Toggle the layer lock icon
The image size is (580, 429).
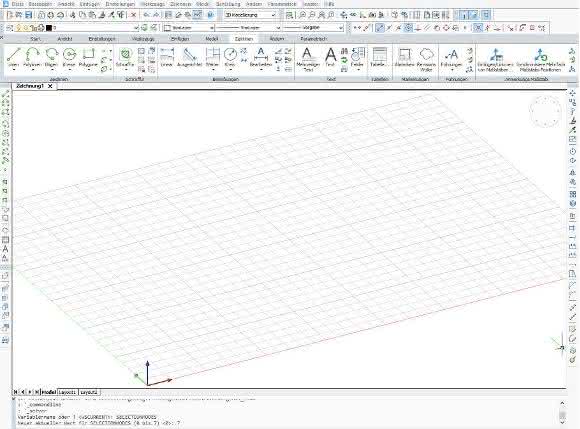34,28
